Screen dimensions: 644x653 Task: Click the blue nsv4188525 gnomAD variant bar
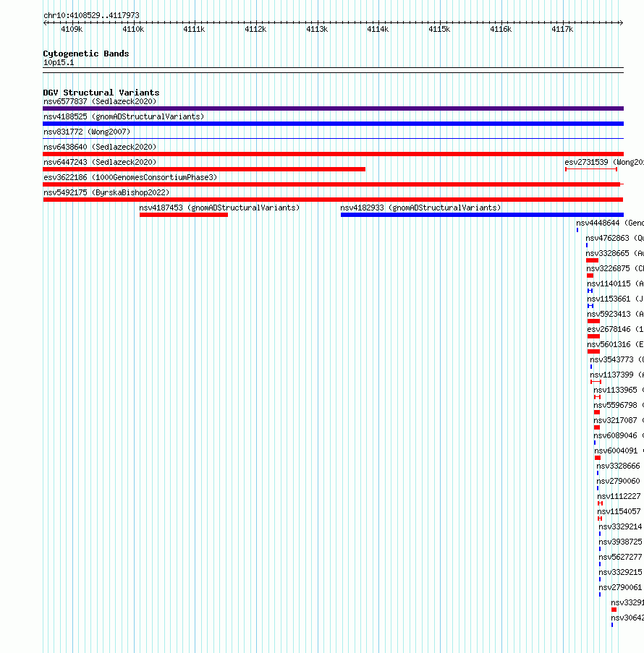(333, 124)
